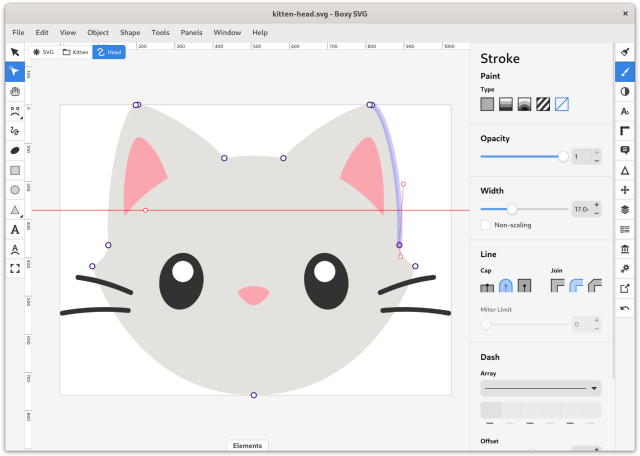640x456 pixels.
Task: Select the Transform arrow tool
Action: click(x=15, y=51)
